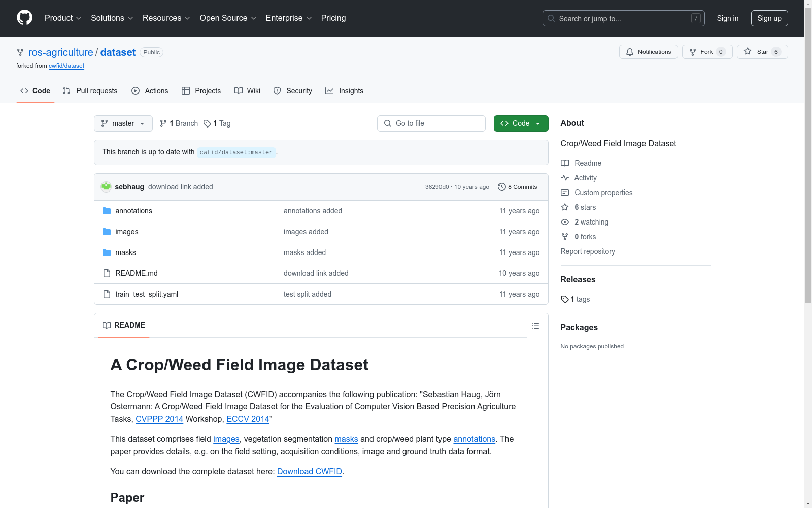Open the annotations folder

tap(133, 211)
